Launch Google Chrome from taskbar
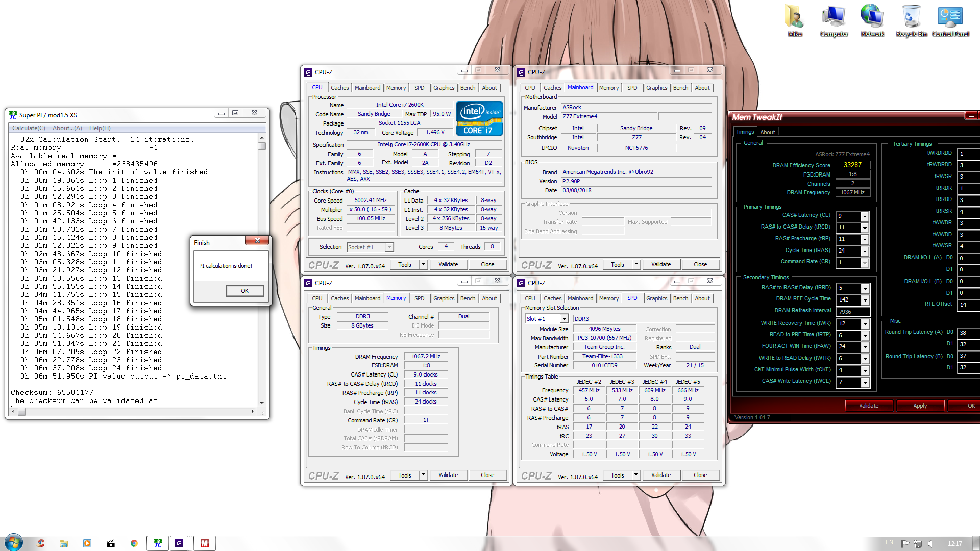 134,543
